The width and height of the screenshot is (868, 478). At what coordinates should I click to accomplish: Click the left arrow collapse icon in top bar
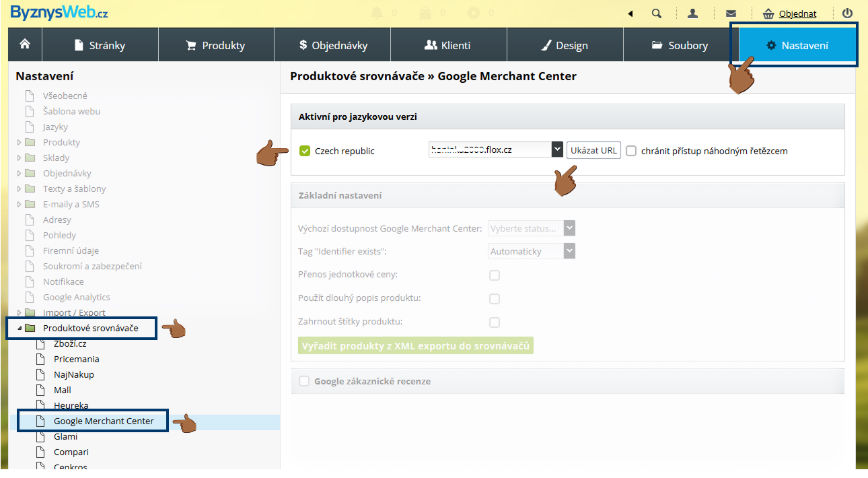(x=630, y=13)
